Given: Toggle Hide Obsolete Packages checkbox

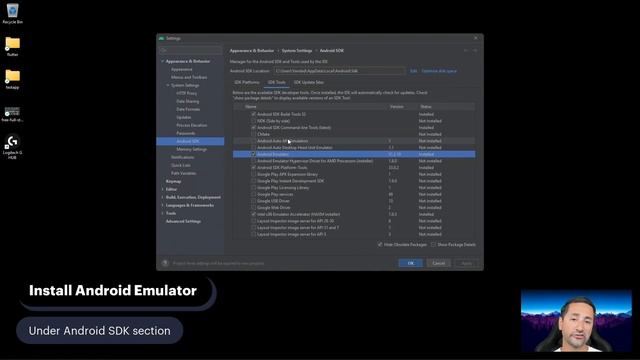Looking at the screenshot, I should point(380,244).
